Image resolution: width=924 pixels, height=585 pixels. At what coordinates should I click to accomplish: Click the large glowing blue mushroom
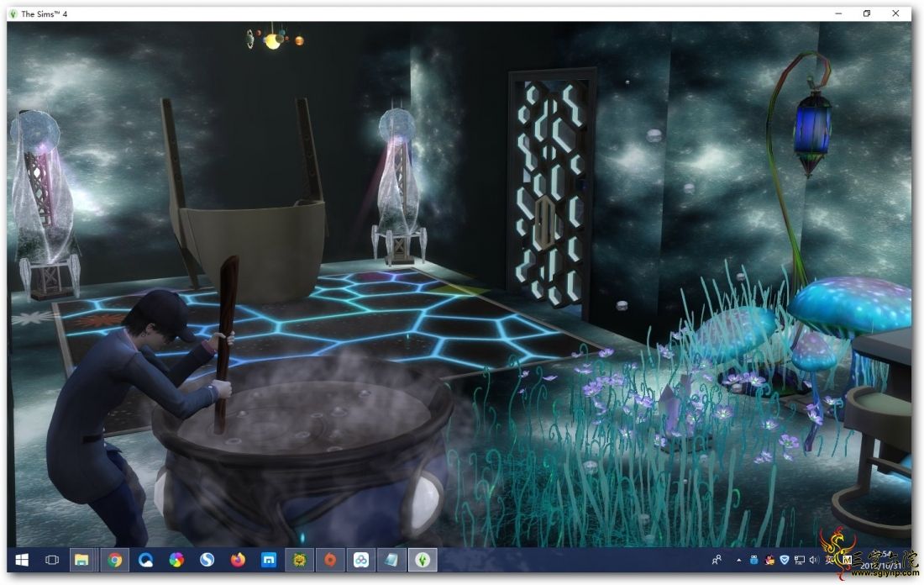pos(852,307)
